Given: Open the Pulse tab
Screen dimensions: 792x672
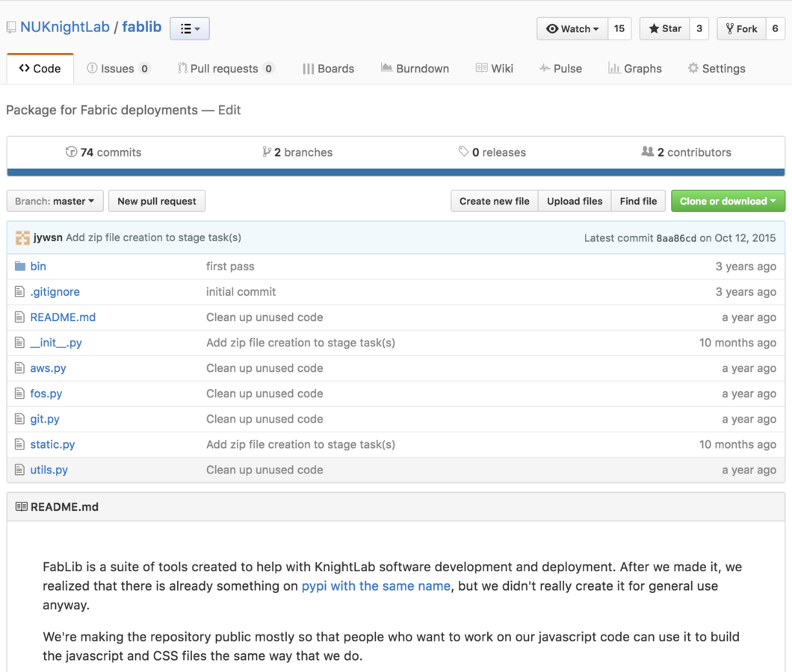Looking at the screenshot, I should pyautogui.click(x=560, y=69).
